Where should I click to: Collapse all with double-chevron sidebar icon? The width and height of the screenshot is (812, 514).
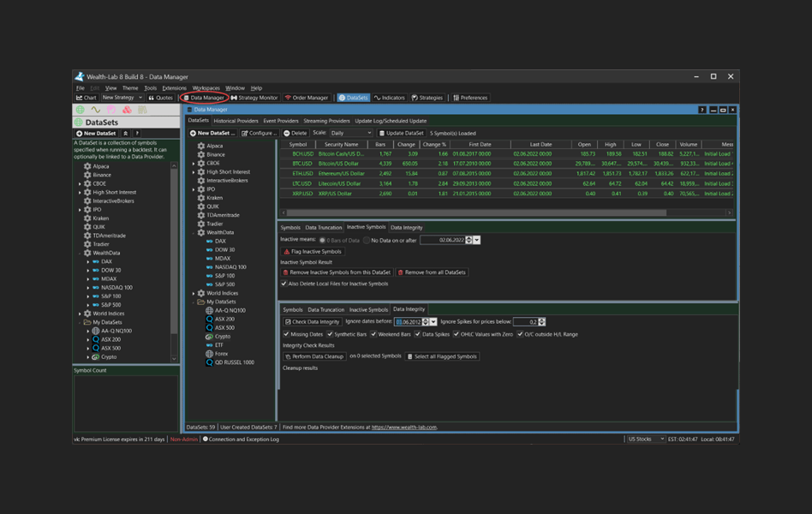125,133
